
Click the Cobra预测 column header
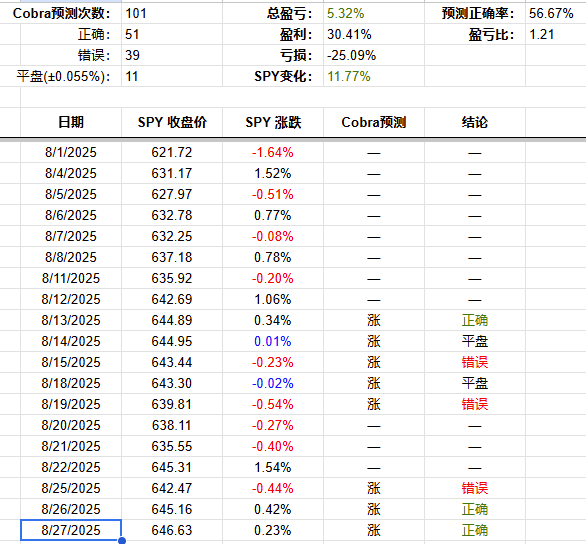tap(374, 122)
